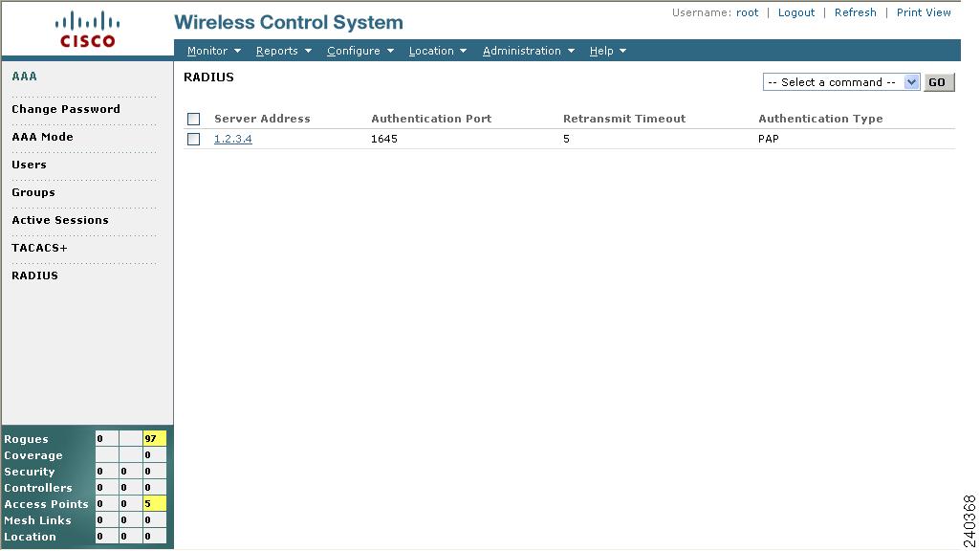Expand the Reports menu
Image resolution: width=980 pixels, height=551 pixels.
click(x=284, y=51)
